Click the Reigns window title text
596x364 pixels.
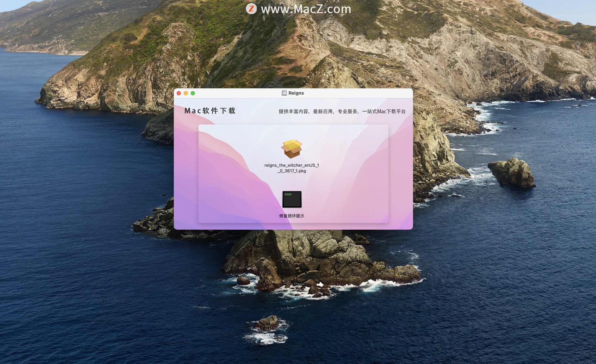(x=296, y=93)
